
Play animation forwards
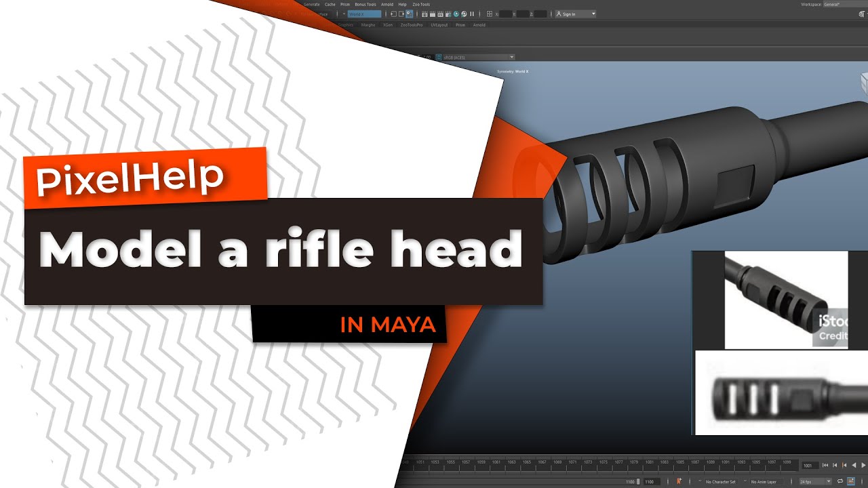point(864,466)
